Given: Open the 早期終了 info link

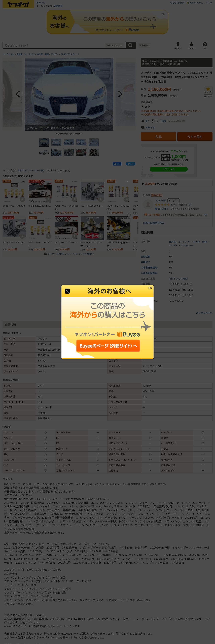Looking at the screenshot, I should [145, 262].
